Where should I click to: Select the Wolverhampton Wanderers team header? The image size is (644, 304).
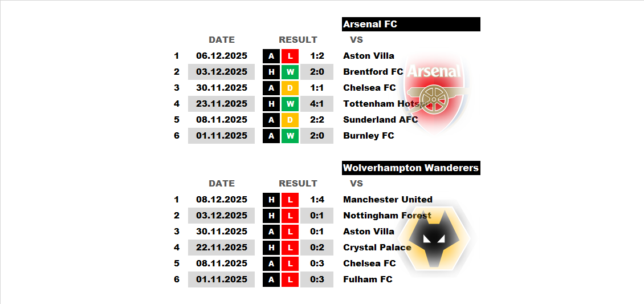point(411,168)
